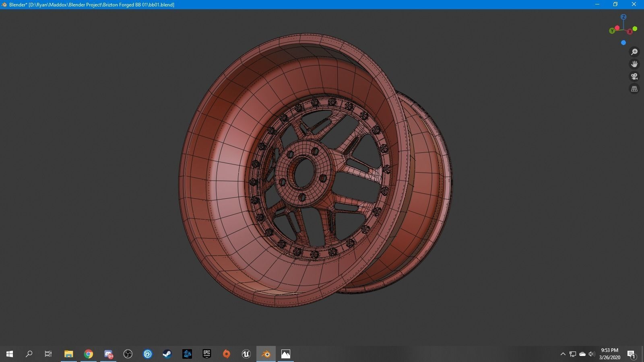Open network settings from the system tray
Screen dimensions: 644x362
[x=573, y=354]
